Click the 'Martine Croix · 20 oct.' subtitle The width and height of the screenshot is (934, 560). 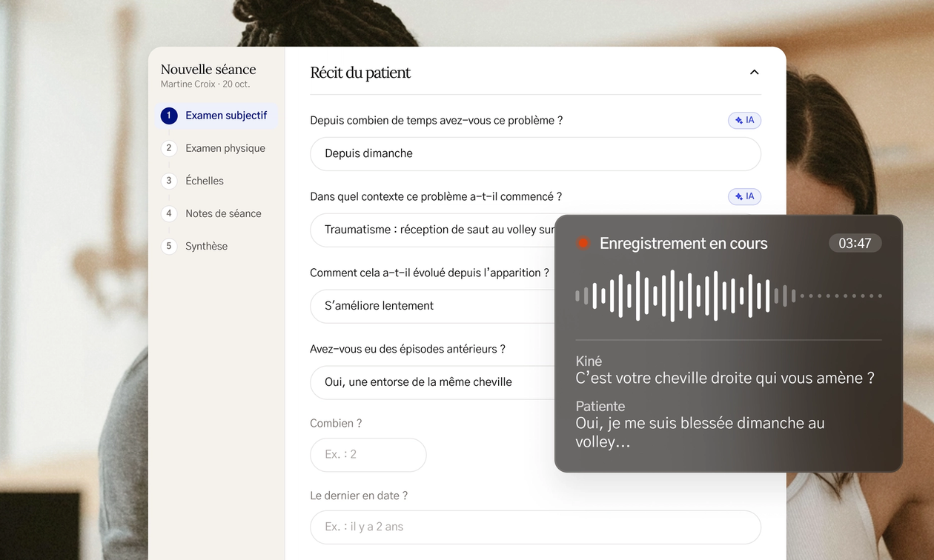point(205,84)
